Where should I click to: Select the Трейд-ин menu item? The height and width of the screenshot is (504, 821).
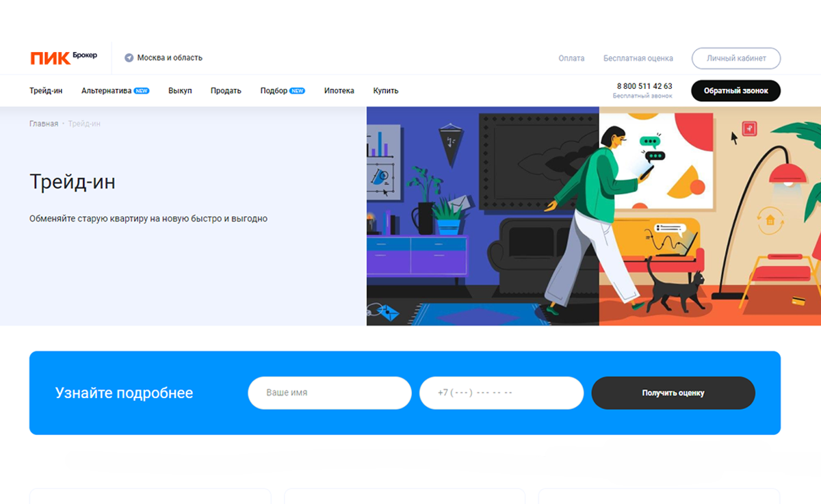tap(46, 91)
